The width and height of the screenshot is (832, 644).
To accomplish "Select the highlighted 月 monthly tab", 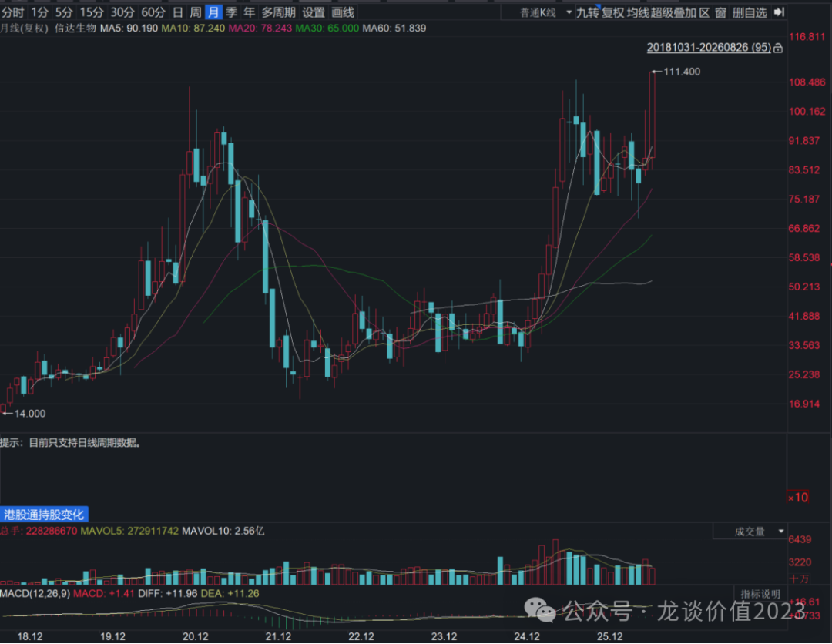I will (213, 12).
